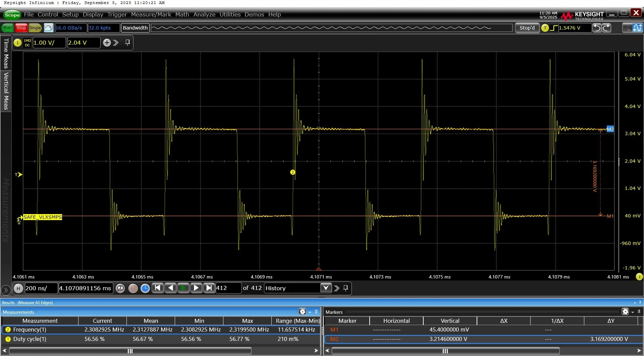This screenshot has height=356, width=644.
Task: Select the M2 marker row
Action: [x=483, y=339]
